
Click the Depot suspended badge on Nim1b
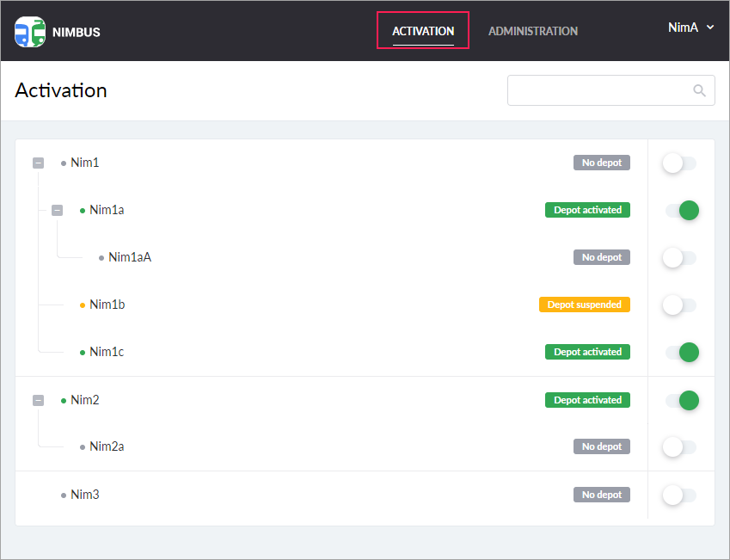click(x=585, y=305)
